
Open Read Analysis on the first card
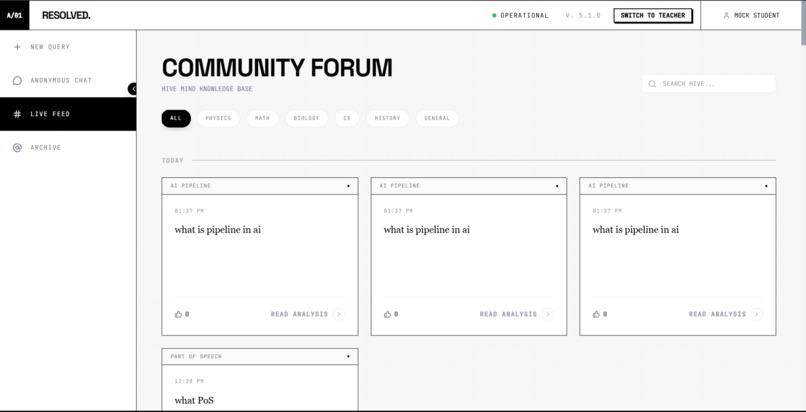(307, 314)
